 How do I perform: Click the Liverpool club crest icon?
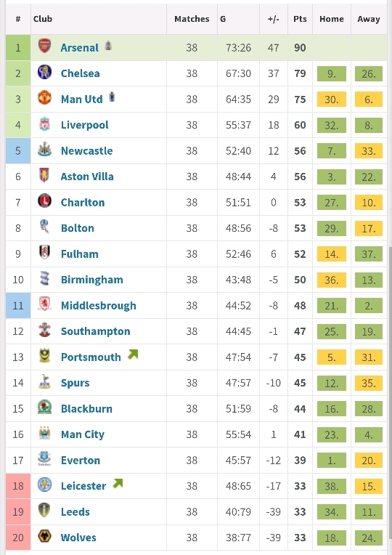click(44, 124)
